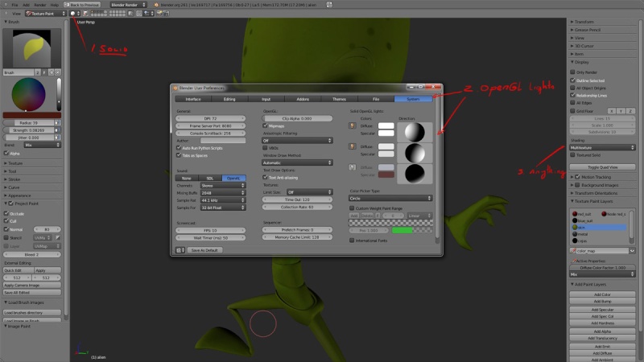Open the Window Draw Method dropdown
This screenshot has height=362, width=644.
coord(297,162)
